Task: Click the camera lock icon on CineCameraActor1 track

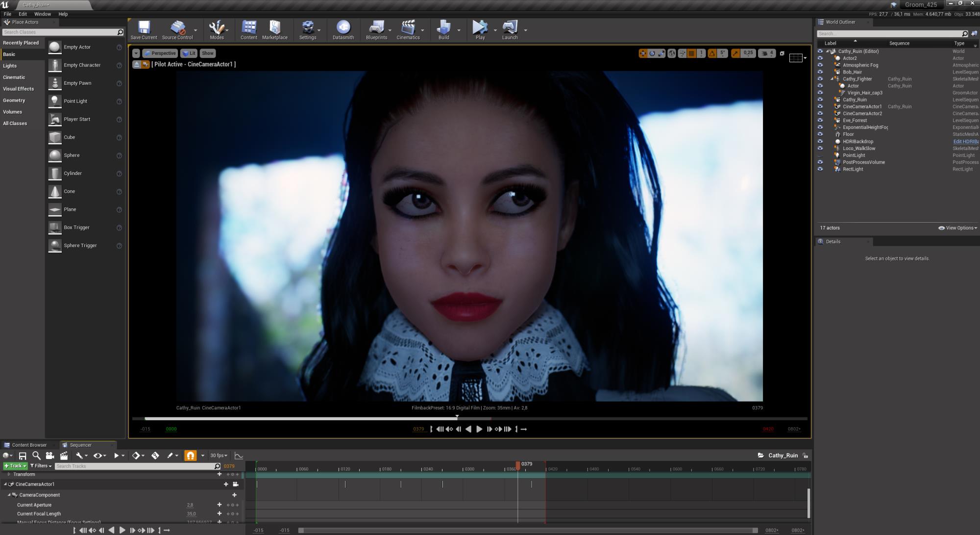Action: click(236, 484)
